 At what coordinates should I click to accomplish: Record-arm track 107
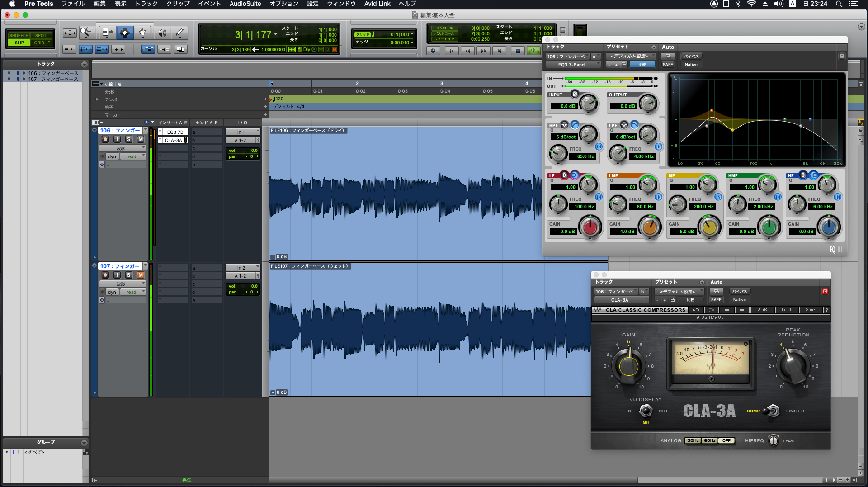[x=105, y=275]
